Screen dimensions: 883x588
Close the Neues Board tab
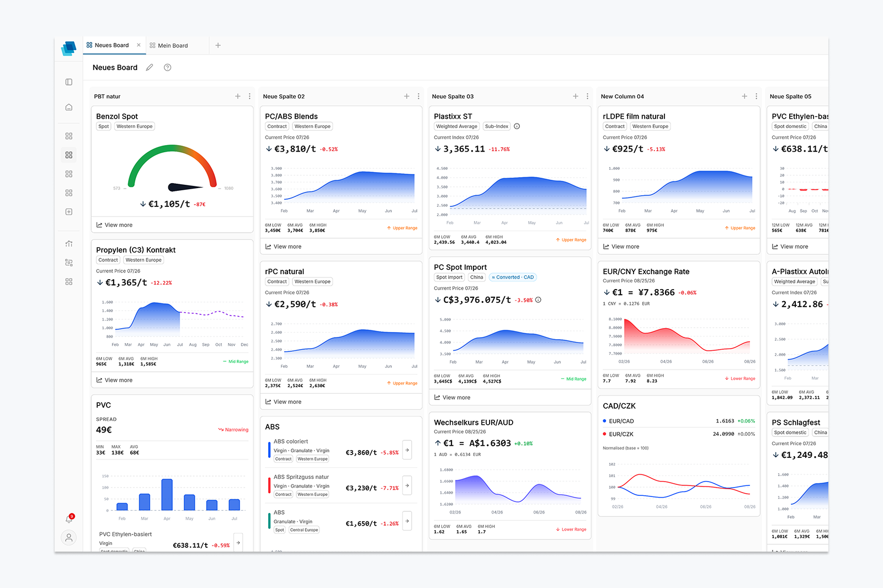(x=139, y=45)
